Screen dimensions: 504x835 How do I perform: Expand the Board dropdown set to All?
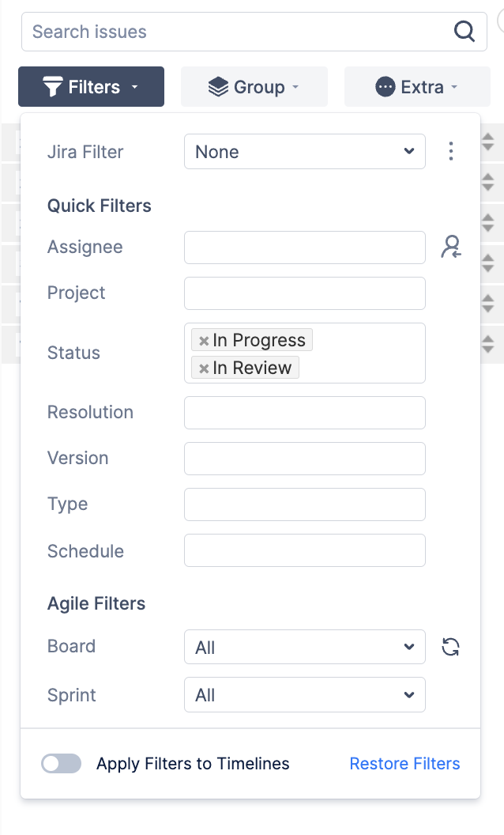click(305, 647)
